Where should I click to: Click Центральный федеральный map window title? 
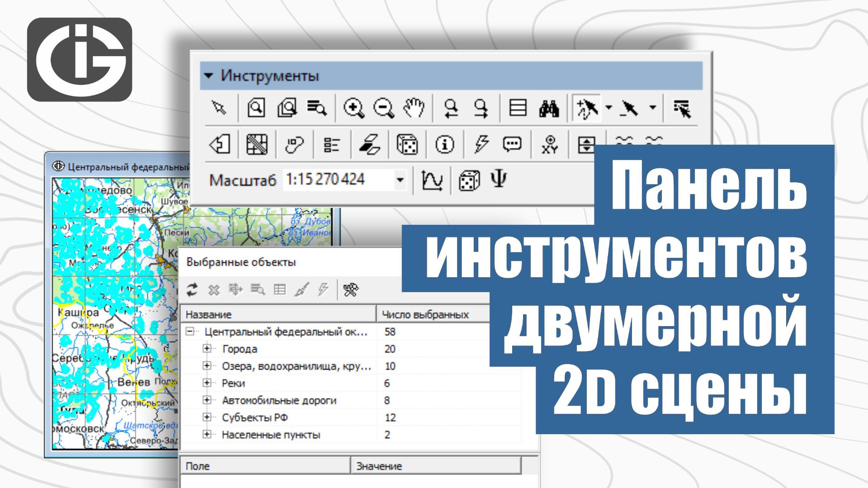(128, 167)
